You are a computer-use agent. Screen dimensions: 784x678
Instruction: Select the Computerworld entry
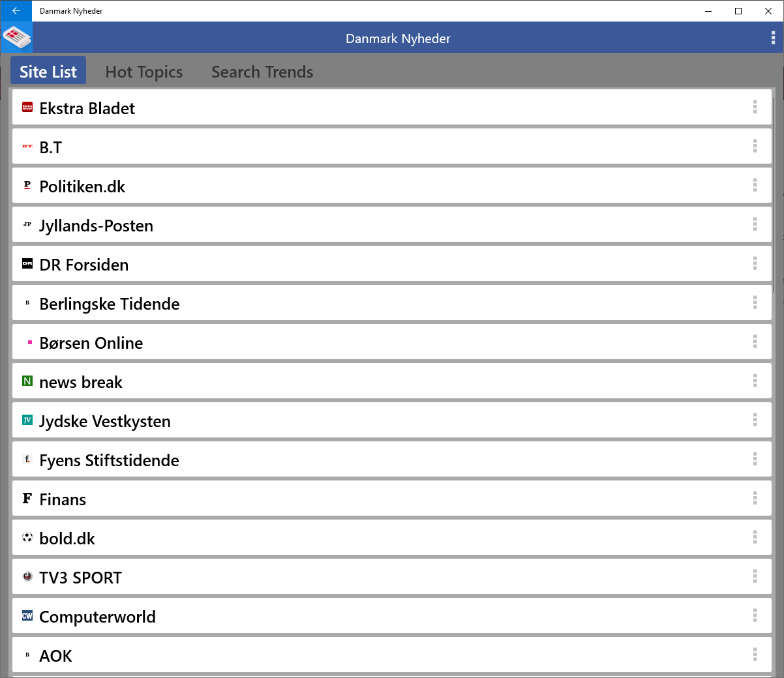coord(391,615)
